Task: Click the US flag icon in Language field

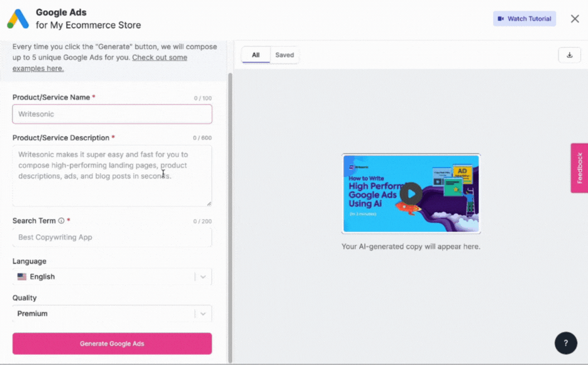Action: [23, 276]
